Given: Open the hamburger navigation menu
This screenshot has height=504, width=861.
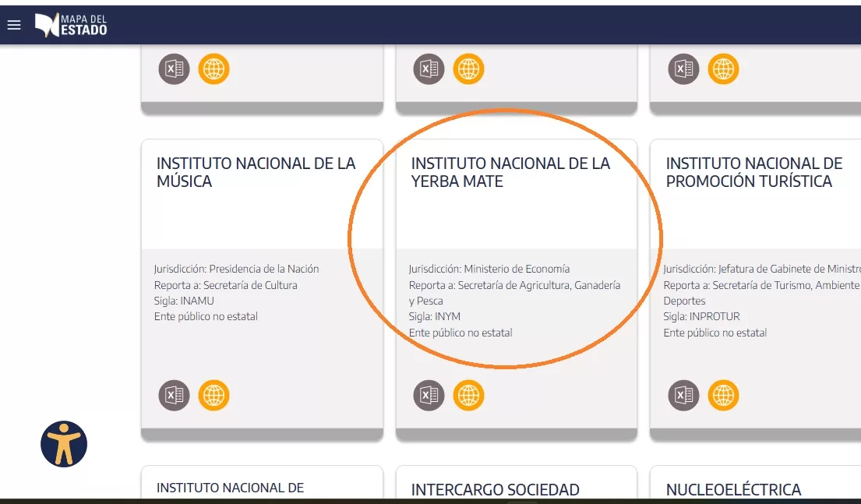Looking at the screenshot, I should click(14, 25).
